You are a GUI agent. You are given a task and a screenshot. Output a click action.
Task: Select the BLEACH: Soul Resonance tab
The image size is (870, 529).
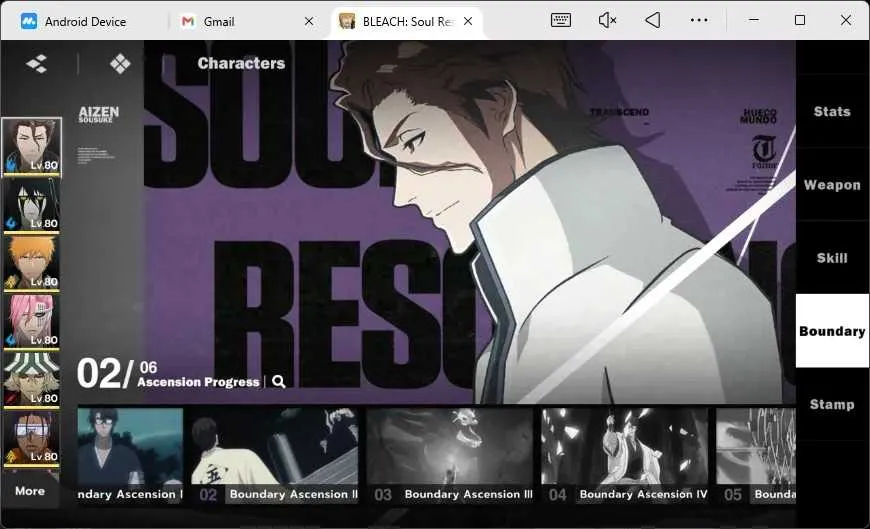coord(408,22)
